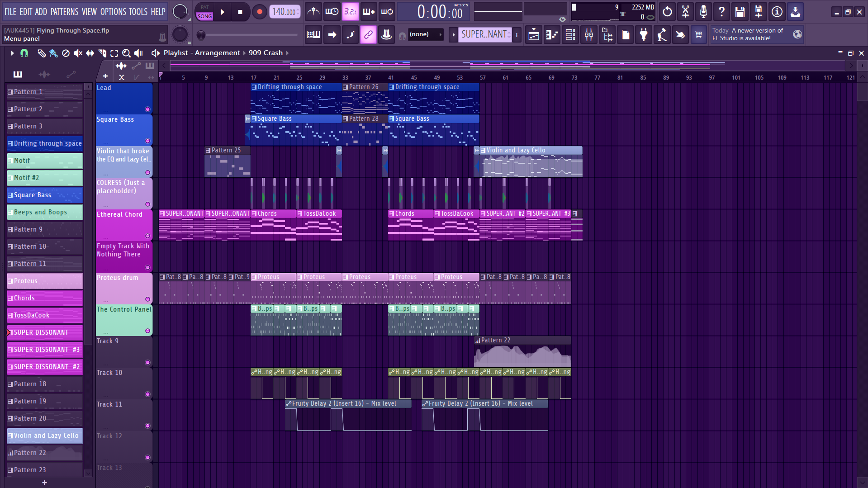Click the Record button
The height and width of the screenshot is (488, 868).
[259, 12]
